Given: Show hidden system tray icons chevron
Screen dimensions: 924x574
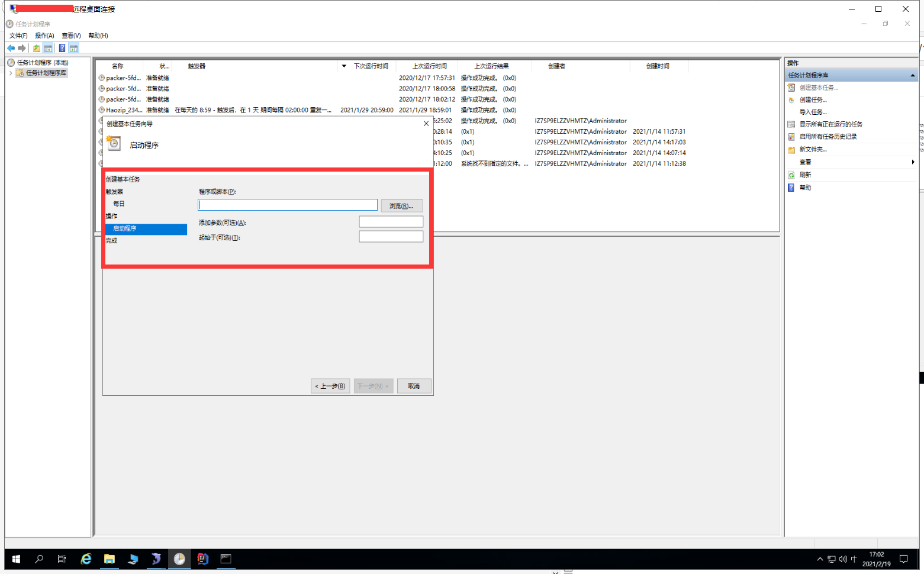Looking at the screenshot, I should pyautogui.click(x=820, y=559).
